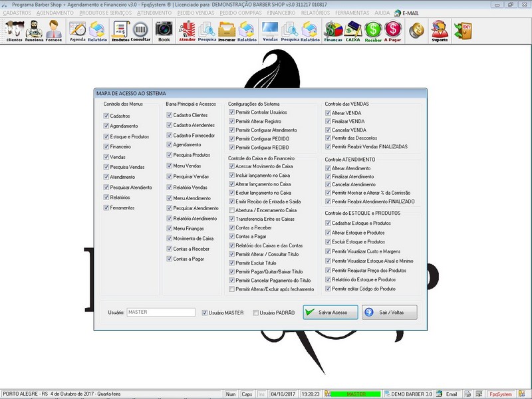
Task: Click the Salvar Acesso button
Action: 331,313
